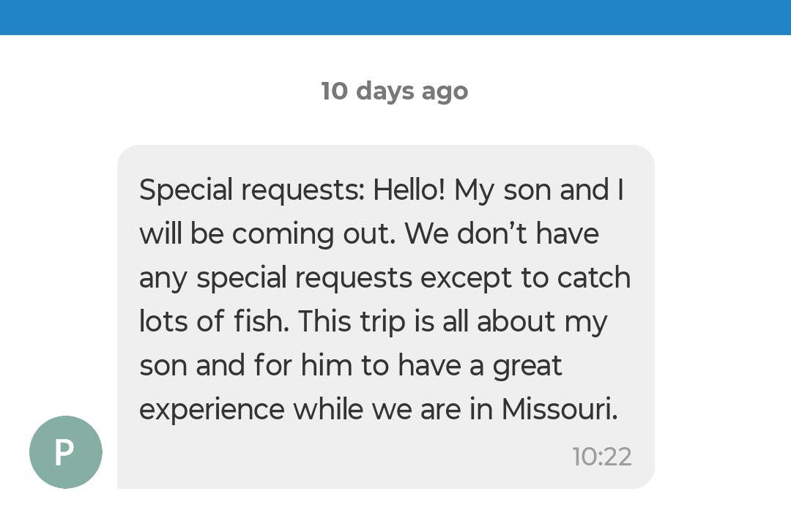Click 'We don't have' in message text
This screenshot has width=791, height=532.
502,234
